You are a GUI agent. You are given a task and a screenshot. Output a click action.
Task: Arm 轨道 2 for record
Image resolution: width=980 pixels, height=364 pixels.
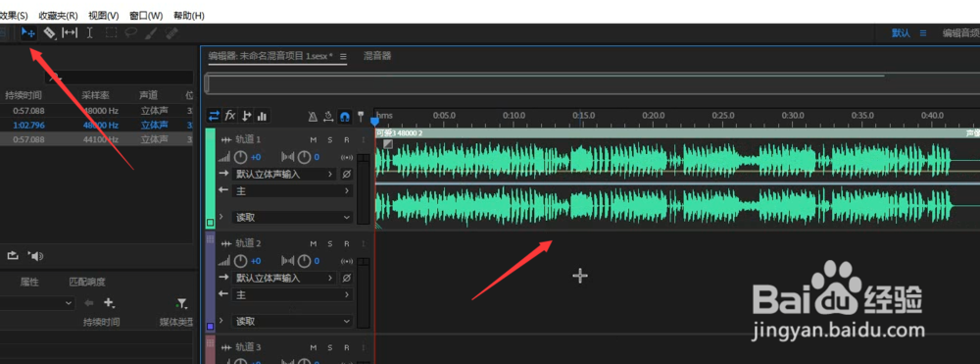click(346, 243)
